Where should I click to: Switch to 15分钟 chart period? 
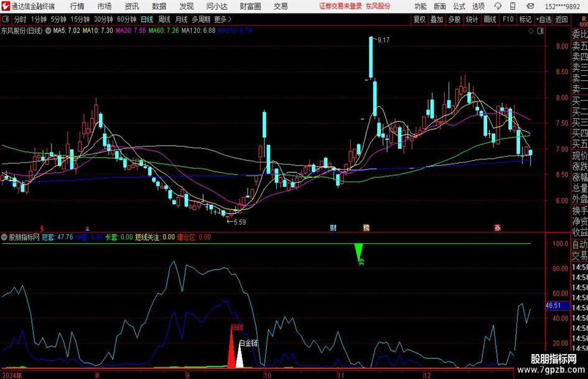coord(80,19)
